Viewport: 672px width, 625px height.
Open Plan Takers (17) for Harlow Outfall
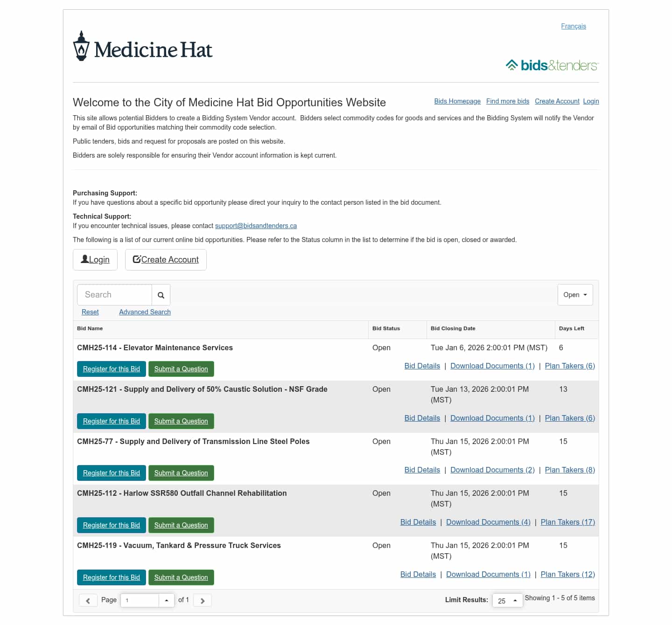point(567,522)
